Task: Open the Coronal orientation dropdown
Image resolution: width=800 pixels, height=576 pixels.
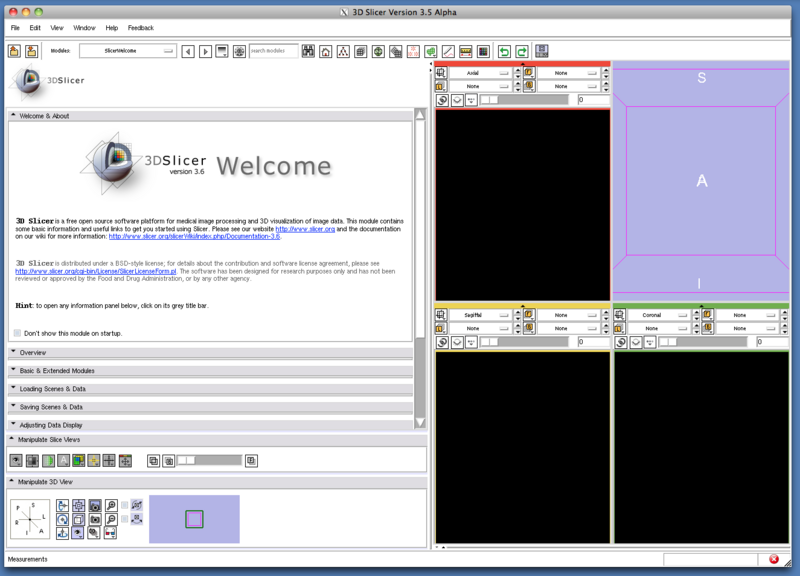Action: pyautogui.click(x=661, y=315)
